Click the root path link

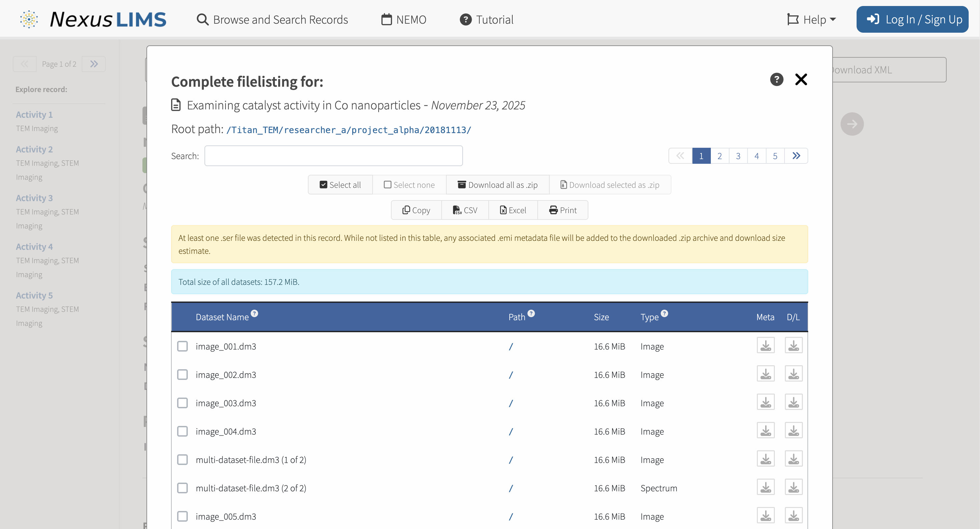(349, 130)
